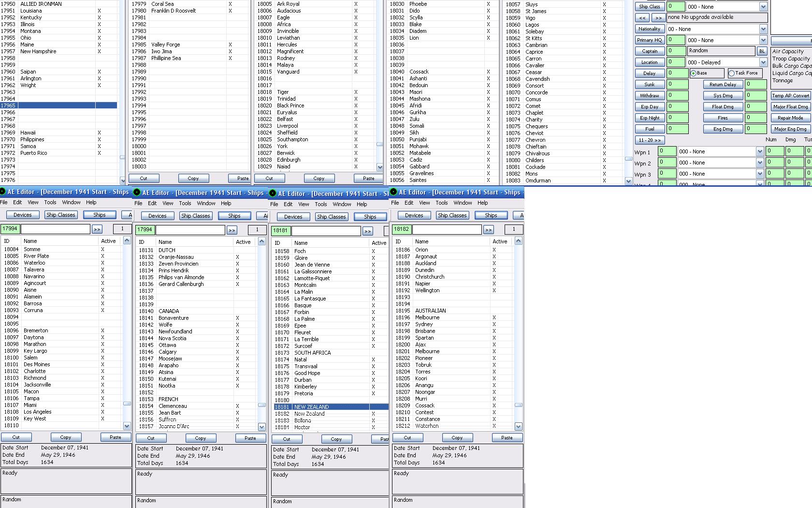This screenshot has width=812, height=508.
Task: Expand the Nationality '00 - None' dropdown
Action: [x=763, y=29]
